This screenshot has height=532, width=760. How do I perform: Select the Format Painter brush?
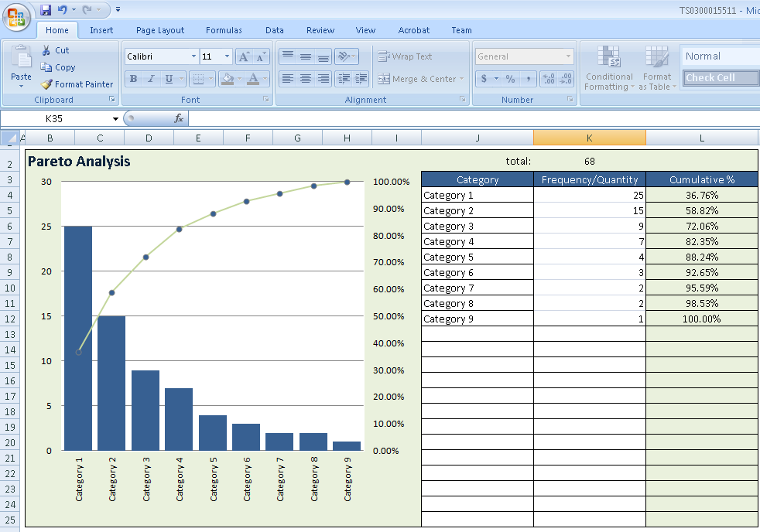coord(47,84)
